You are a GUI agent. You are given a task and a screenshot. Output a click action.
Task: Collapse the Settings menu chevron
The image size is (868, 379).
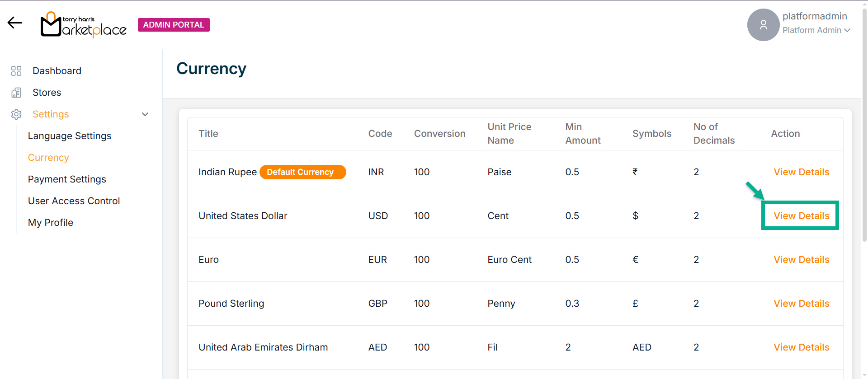tap(145, 114)
